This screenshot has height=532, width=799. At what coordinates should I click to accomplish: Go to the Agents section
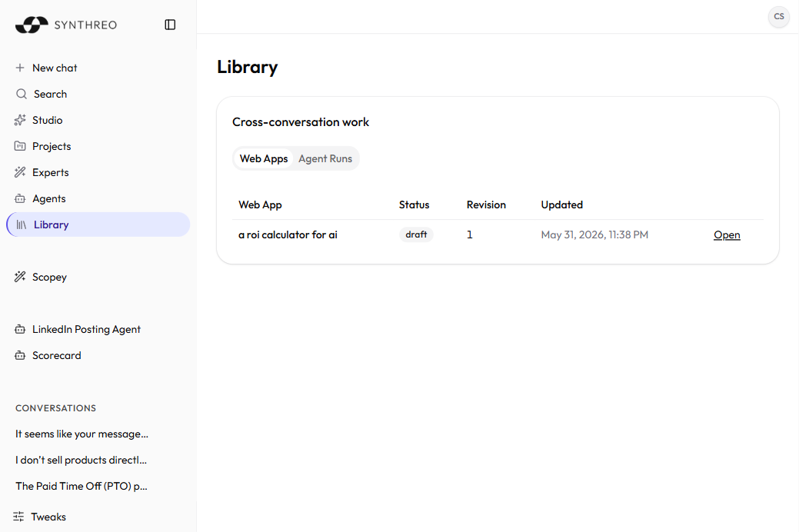pos(98,198)
